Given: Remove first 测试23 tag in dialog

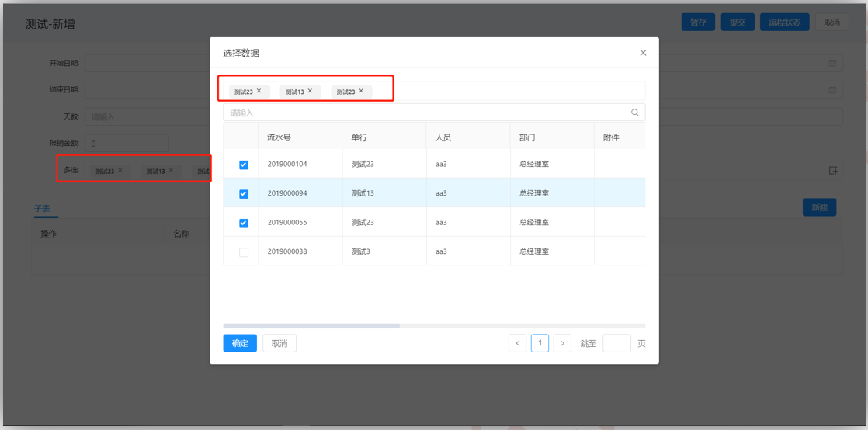Looking at the screenshot, I should pos(259,91).
